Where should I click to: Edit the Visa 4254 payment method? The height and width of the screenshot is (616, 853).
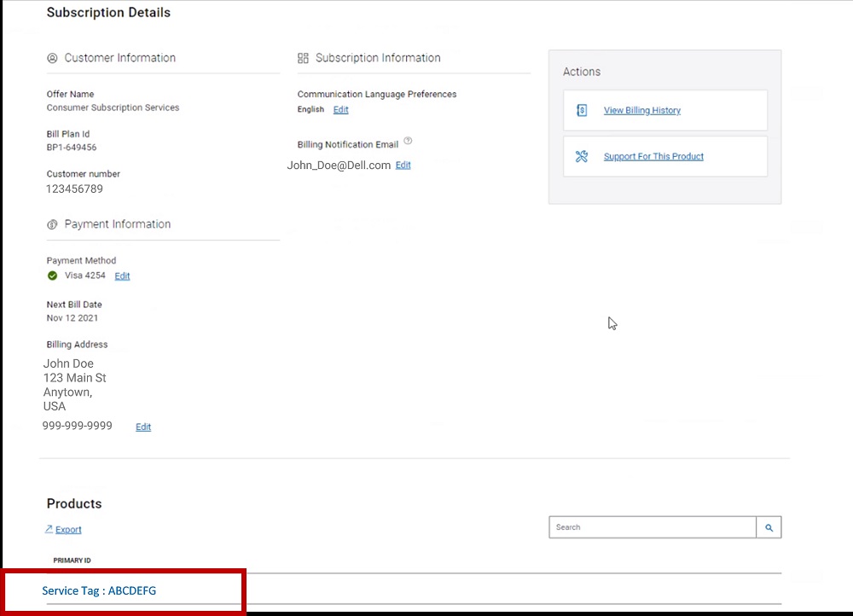pyautogui.click(x=122, y=276)
